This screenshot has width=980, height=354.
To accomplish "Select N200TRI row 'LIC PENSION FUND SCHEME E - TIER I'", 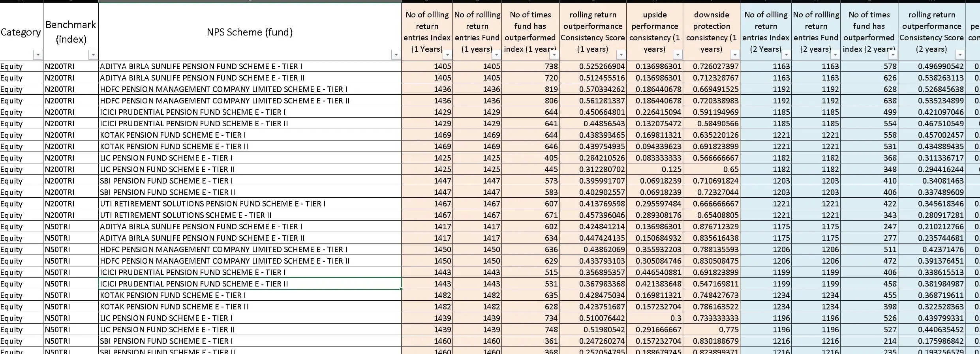I will coord(250,158).
